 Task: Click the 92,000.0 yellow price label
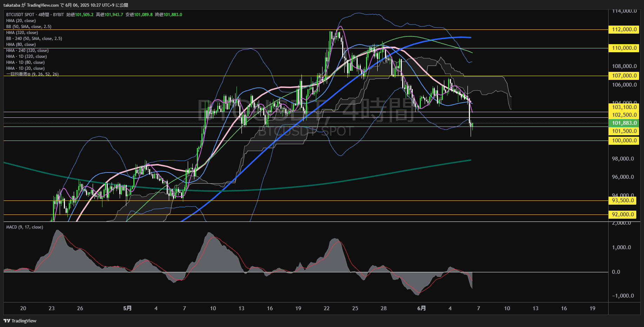coord(623,214)
